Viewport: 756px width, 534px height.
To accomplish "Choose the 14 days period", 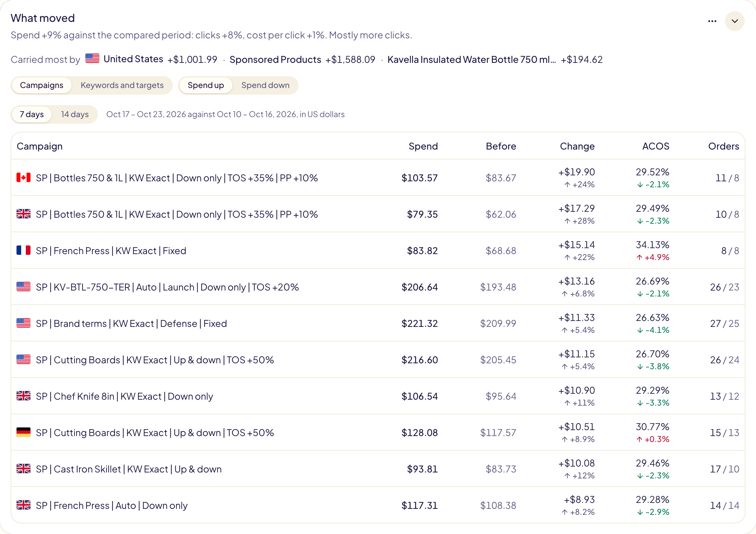I will pos(75,114).
